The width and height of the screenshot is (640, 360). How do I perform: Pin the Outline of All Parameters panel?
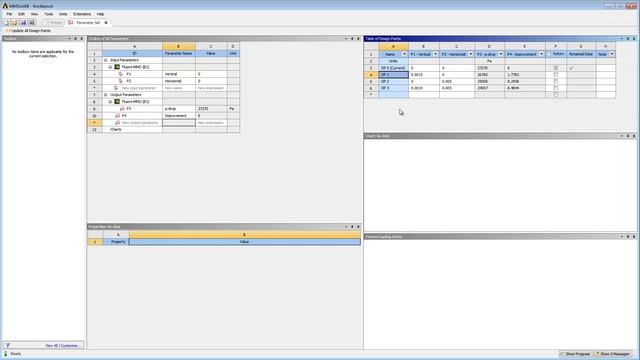coord(352,39)
